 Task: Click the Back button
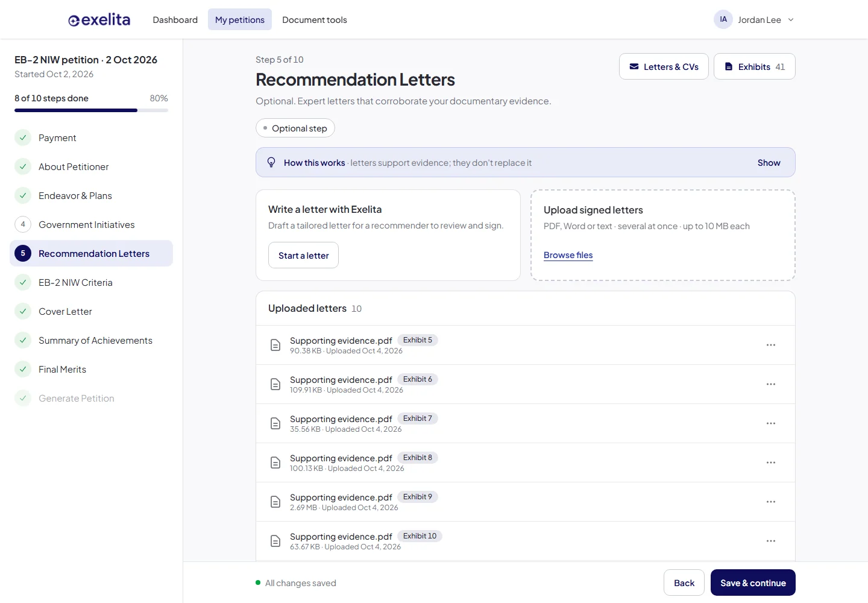click(x=684, y=582)
